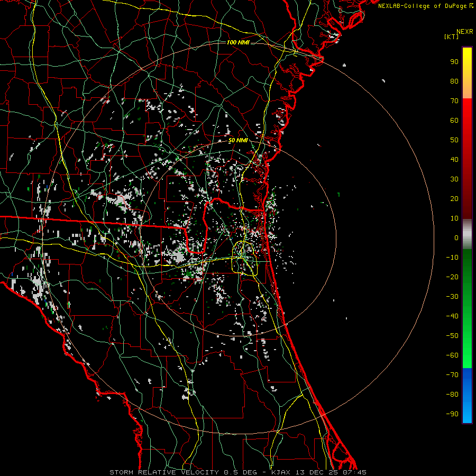Click the gray zero-velocity band of the color bar
This screenshot has height=476, width=476.
pyautogui.click(x=467, y=234)
